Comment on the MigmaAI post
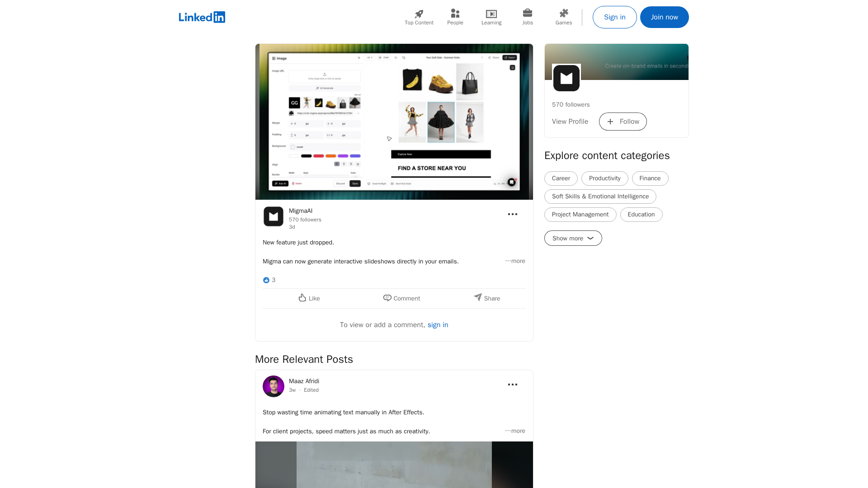The width and height of the screenshot is (868, 488). pos(401,298)
